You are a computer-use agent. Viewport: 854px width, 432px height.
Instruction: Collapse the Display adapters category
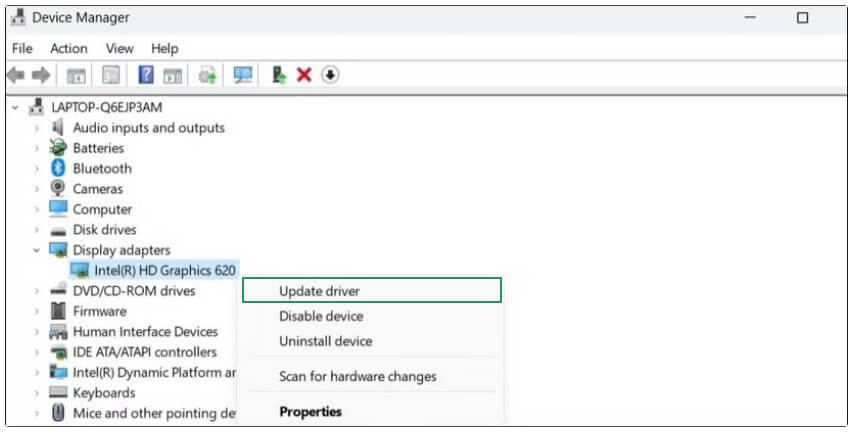37,250
